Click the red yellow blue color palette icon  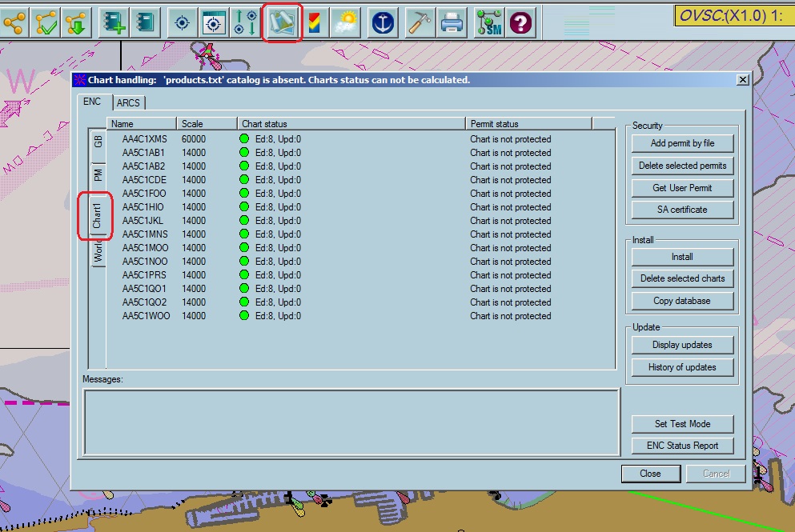coord(315,22)
